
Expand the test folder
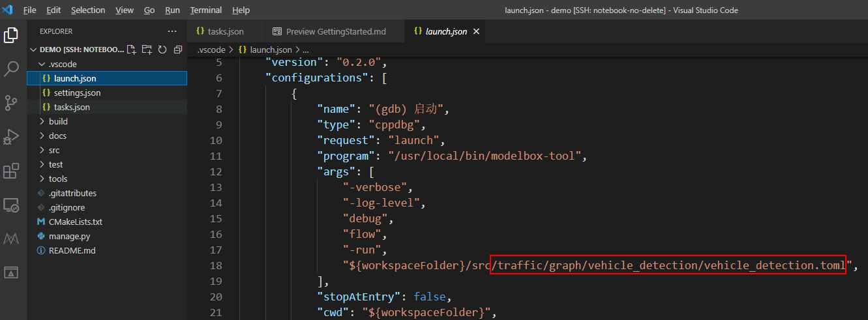[x=107, y=164]
